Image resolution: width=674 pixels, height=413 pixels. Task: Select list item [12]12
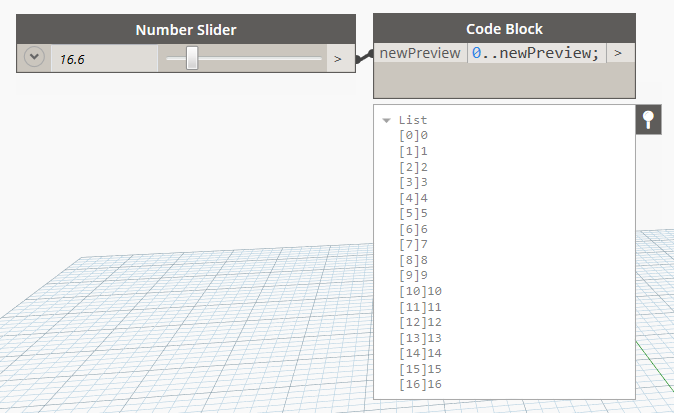tap(420, 322)
